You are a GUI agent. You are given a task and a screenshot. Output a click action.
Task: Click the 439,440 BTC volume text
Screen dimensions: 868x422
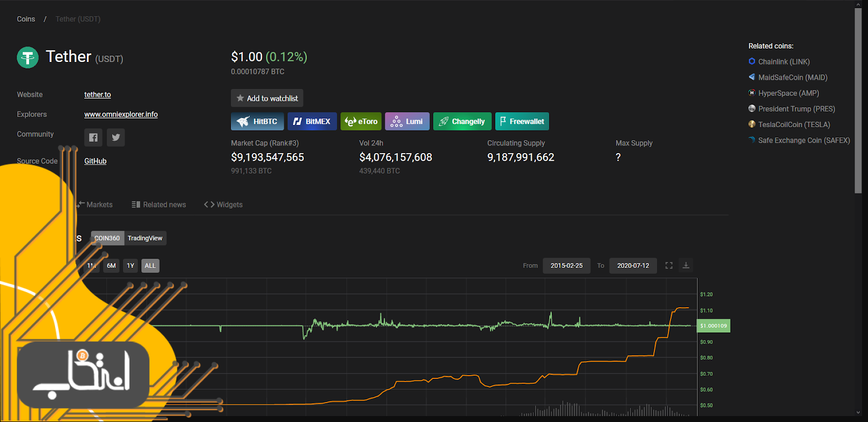tap(380, 171)
